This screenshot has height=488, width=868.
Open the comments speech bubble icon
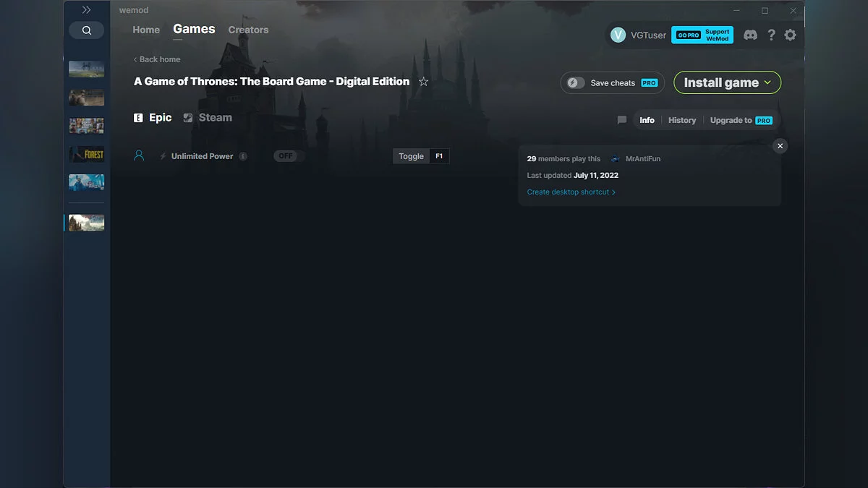pos(622,120)
